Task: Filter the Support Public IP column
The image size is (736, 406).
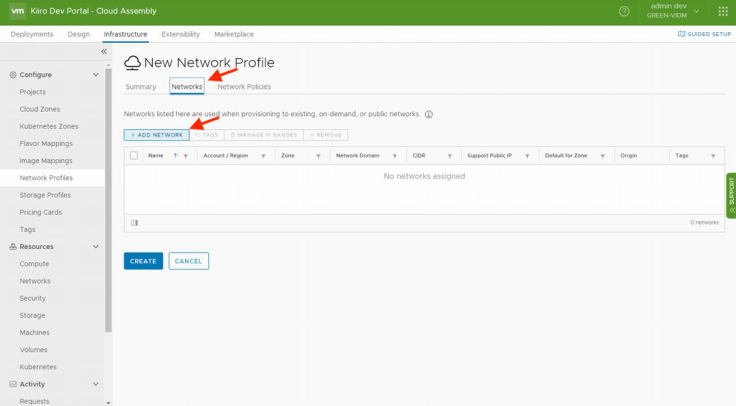Action: click(527, 156)
